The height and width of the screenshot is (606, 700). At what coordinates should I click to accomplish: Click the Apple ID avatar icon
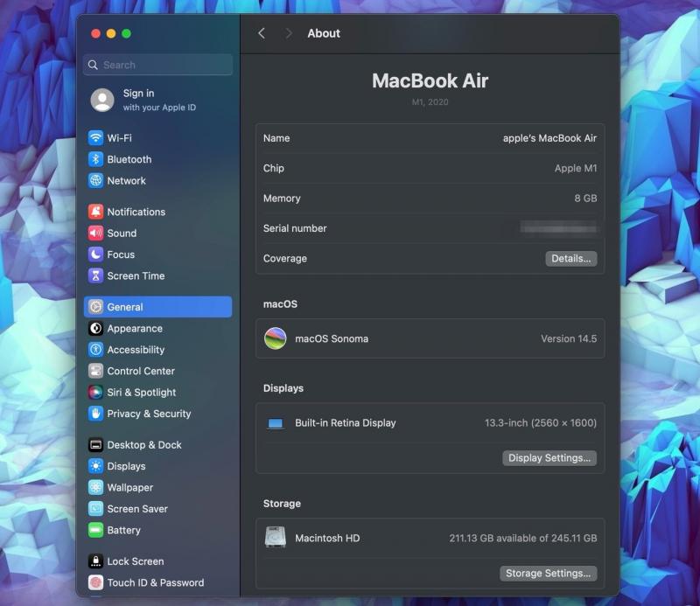click(102, 100)
